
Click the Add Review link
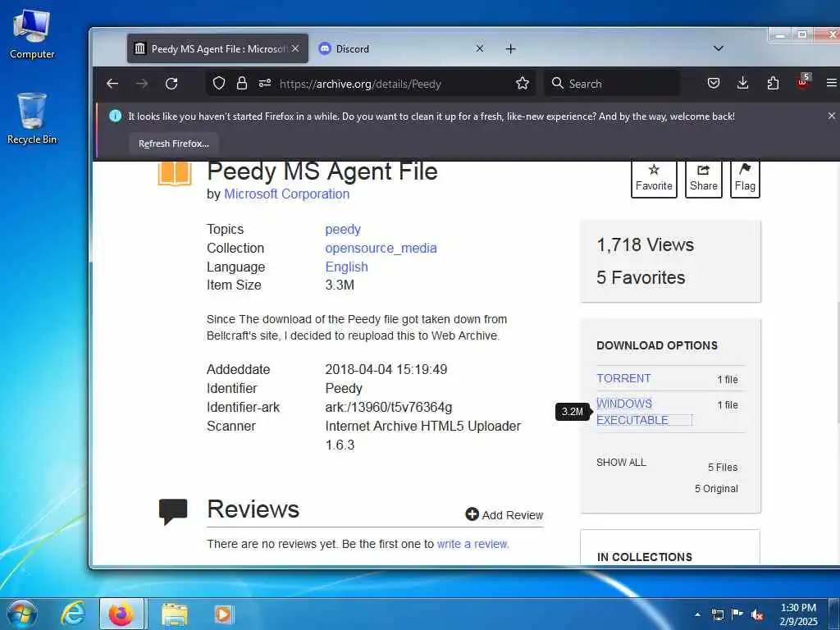coord(504,515)
